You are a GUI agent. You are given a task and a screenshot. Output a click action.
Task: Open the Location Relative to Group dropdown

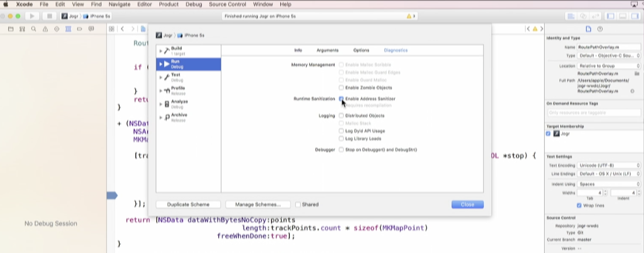(609, 66)
